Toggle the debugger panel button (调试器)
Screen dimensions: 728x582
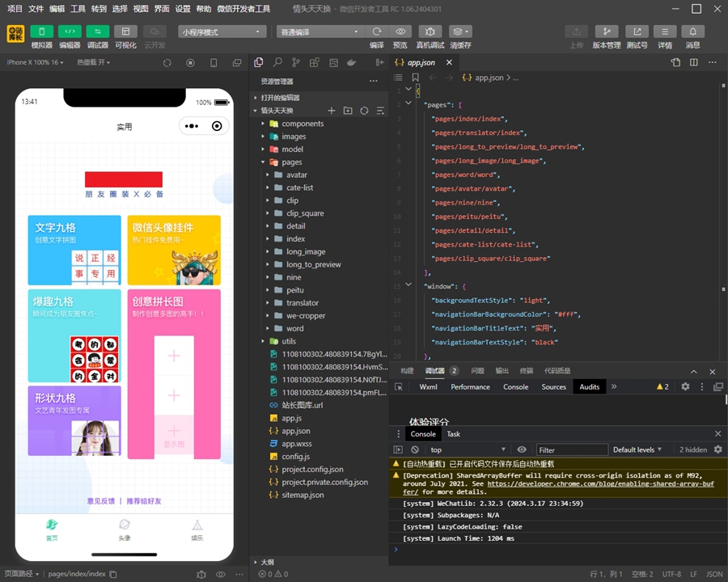pyautogui.click(x=97, y=32)
